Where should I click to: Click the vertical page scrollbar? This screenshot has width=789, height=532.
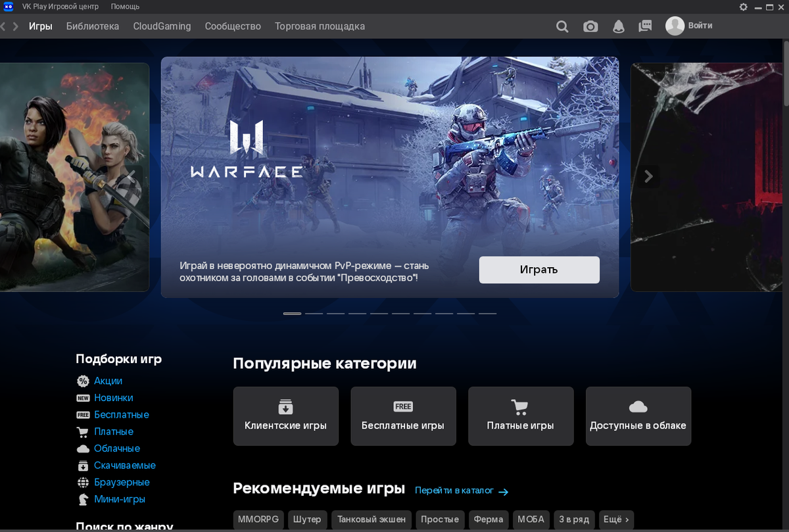coord(786,72)
